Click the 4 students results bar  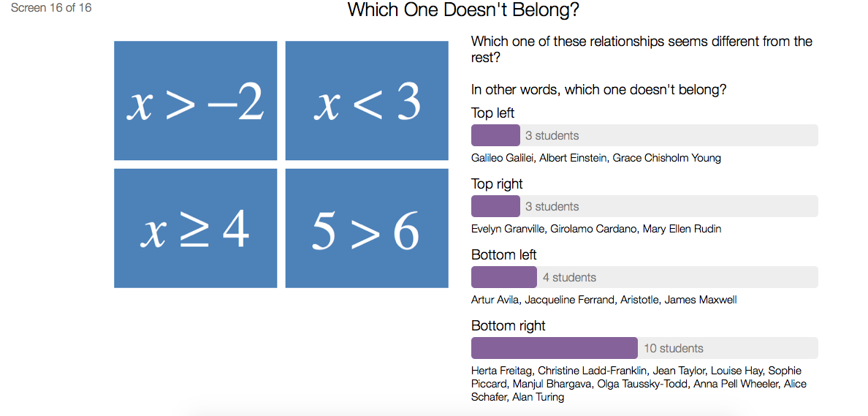644,277
